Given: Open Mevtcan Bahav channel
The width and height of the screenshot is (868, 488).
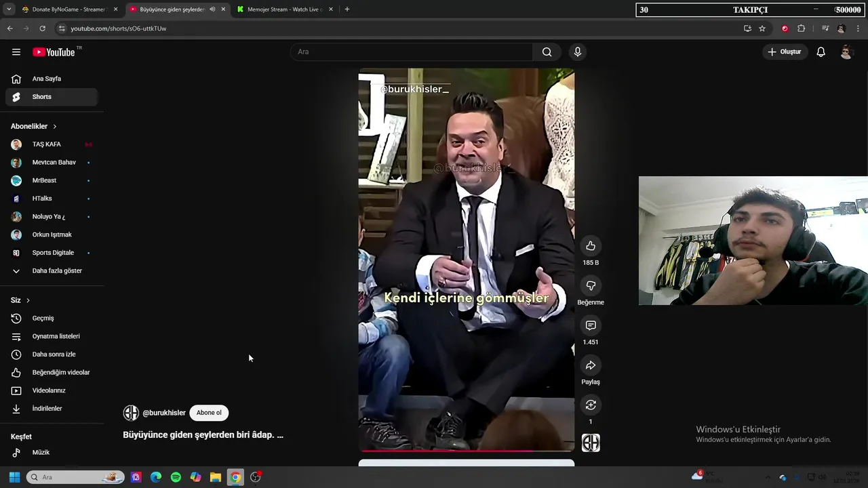Looking at the screenshot, I should tap(52, 163).
